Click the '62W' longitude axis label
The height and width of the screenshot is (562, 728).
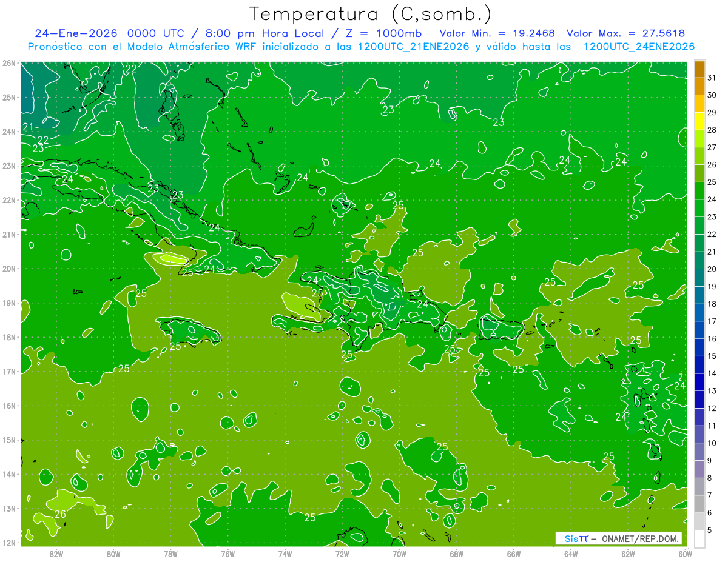pyautogui.click(x=628, y=554)
